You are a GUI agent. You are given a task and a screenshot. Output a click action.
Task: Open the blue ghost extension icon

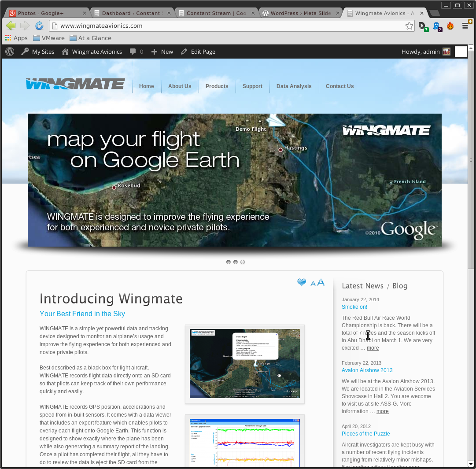pyautogui.click(x=437, y=26)
